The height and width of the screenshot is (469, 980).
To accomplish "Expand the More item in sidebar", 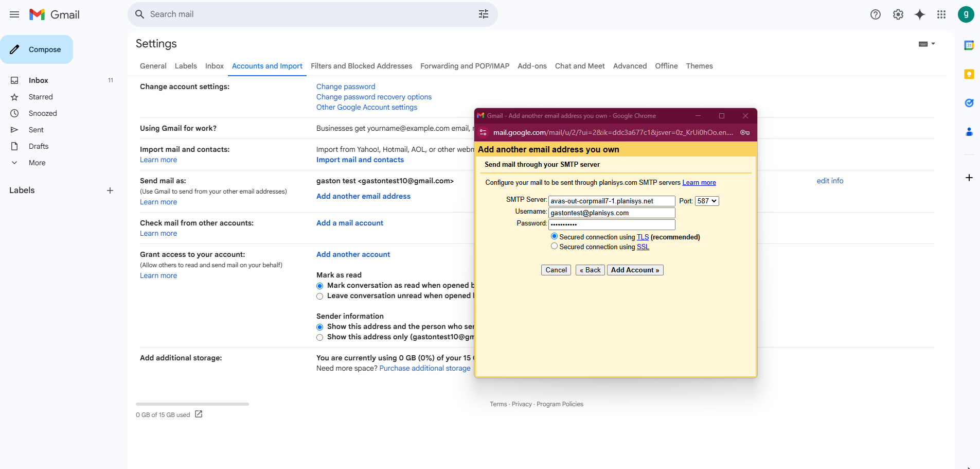I will click(x=37, y=163).
